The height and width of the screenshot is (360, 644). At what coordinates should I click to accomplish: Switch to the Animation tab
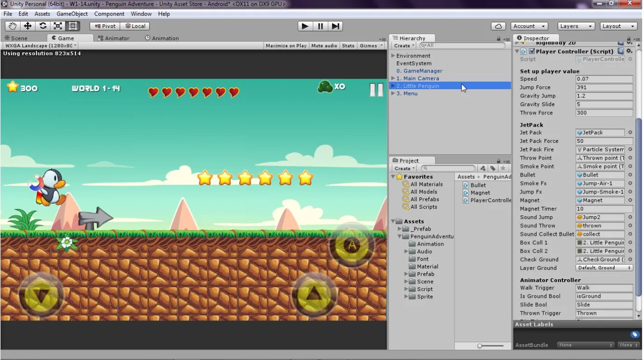pos(162,38)
